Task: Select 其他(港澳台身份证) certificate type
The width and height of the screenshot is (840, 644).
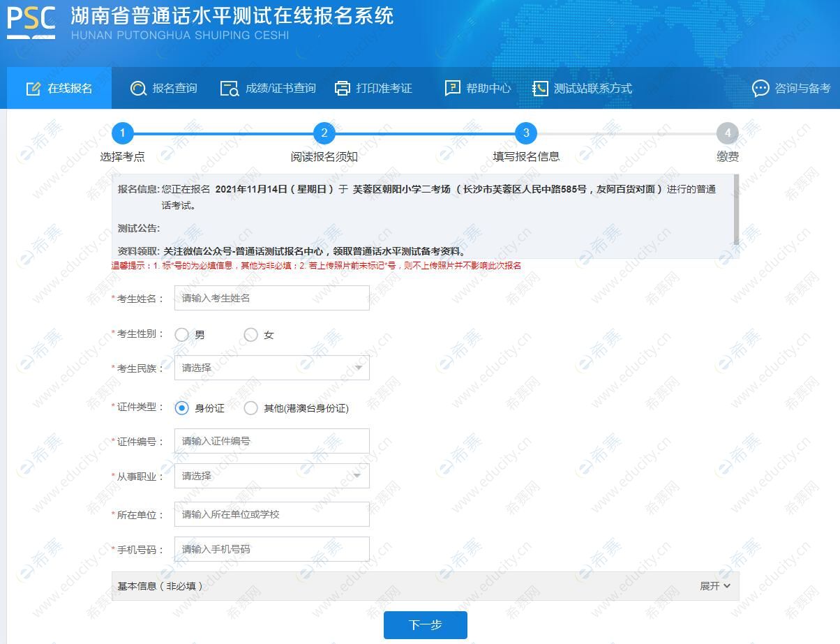Action: tap(250, 408)
